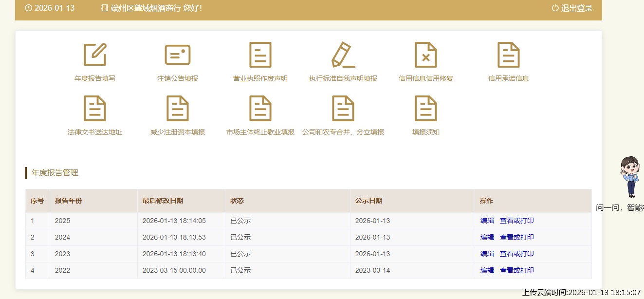Click 公司和农专合并、分立填报 icon
Image resolution: width=644 pixels, height=299 pixels.
[343, 108]
